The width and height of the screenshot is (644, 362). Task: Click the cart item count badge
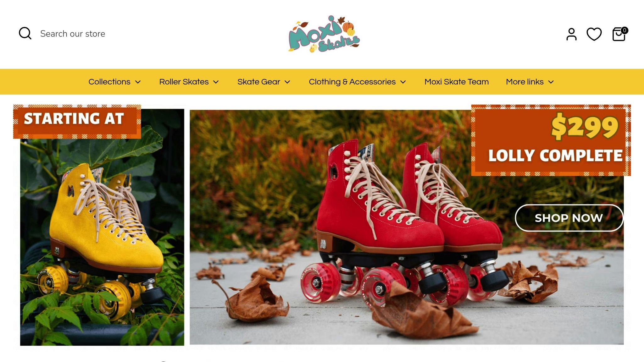click(625, 30)
